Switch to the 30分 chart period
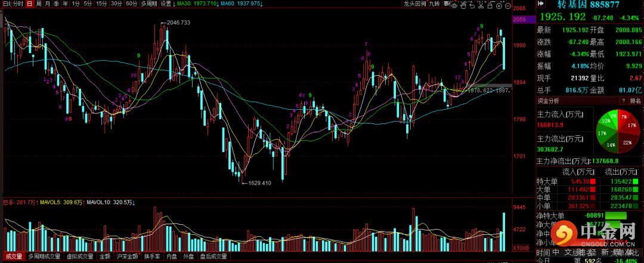Screen dimensions: 644x263 [x=116, y=4]
